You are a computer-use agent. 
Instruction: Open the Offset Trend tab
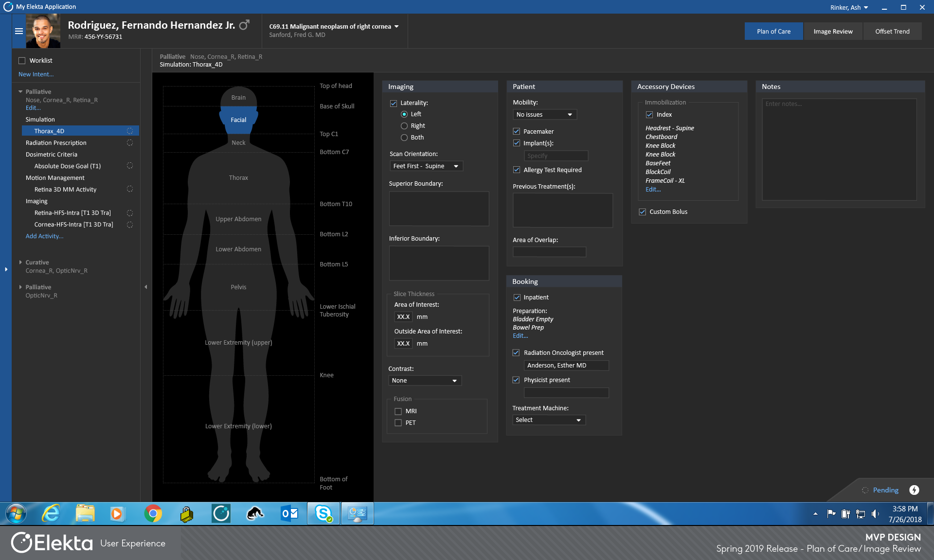[x=892, y=31]
